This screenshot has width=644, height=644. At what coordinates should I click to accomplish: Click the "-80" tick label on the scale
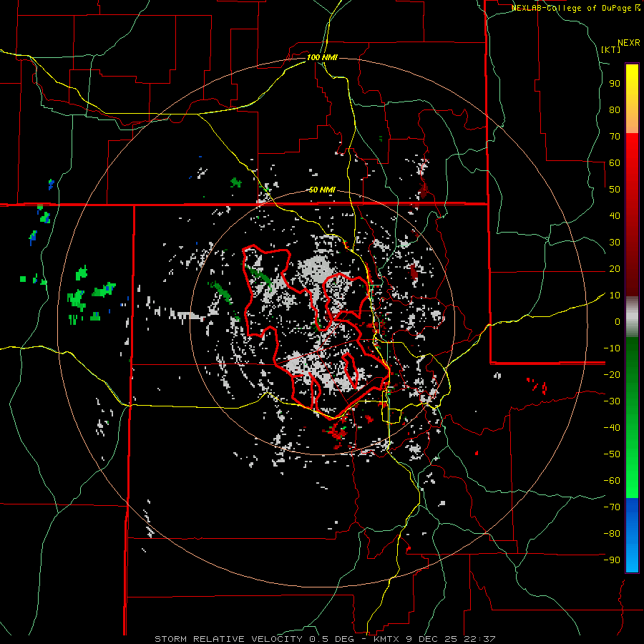pos(612,534)
